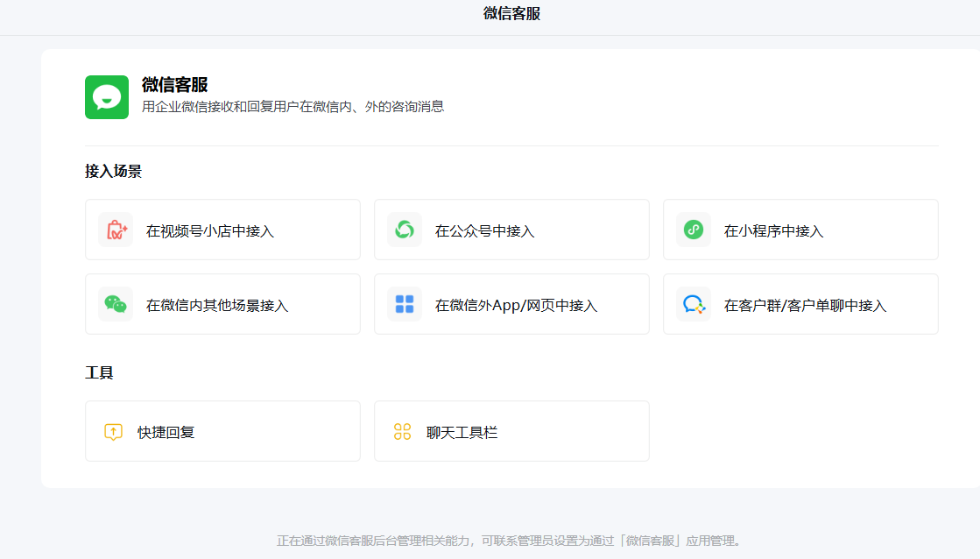Open 在小程序中接入 card
The image size is (980, 559).
[800, 230]
